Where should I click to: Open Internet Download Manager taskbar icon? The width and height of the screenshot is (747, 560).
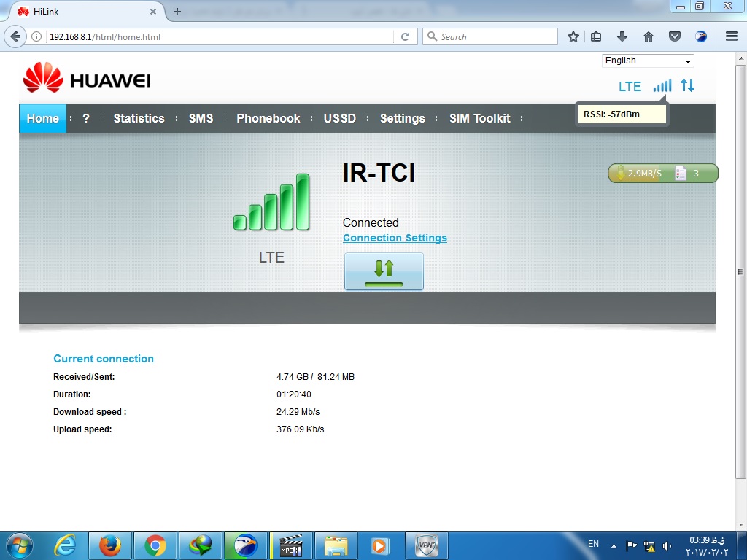(x=200, y=545)
